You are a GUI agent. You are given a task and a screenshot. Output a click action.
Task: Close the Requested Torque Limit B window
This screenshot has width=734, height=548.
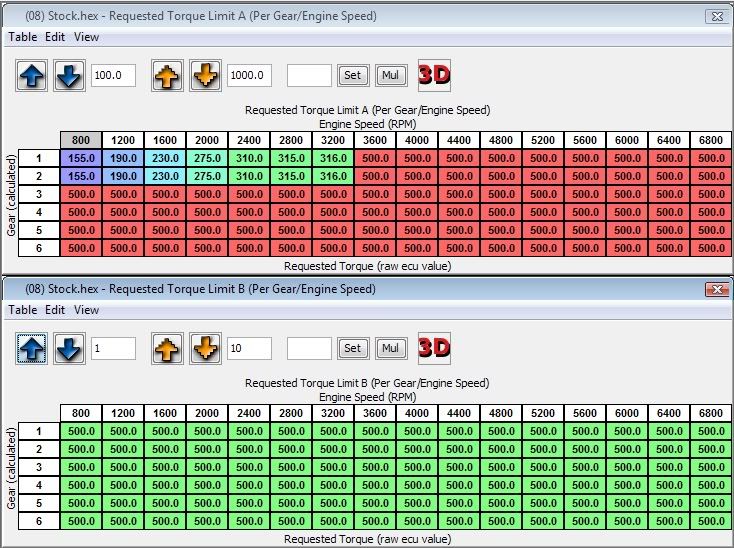pos(716,289)
